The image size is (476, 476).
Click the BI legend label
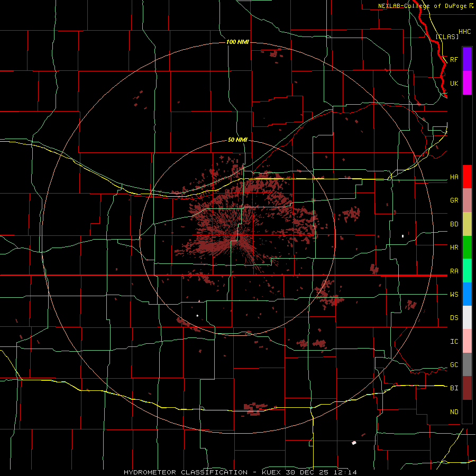454,388
